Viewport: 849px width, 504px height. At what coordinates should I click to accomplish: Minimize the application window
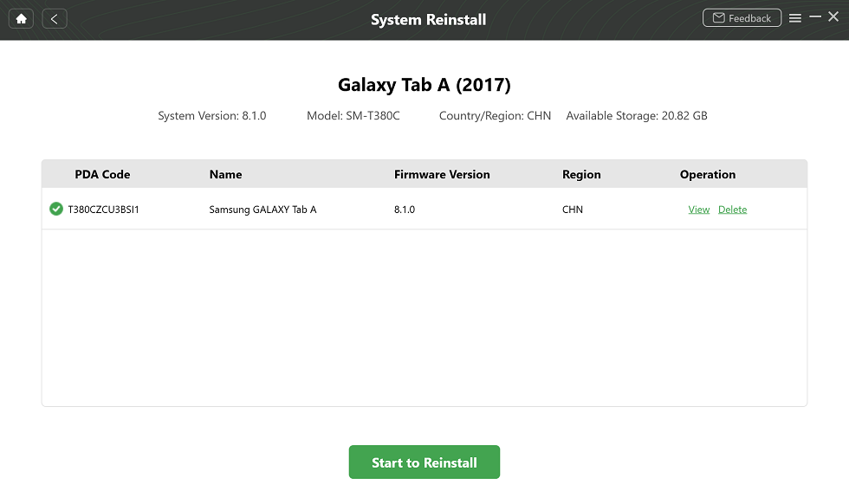(815, 16)
